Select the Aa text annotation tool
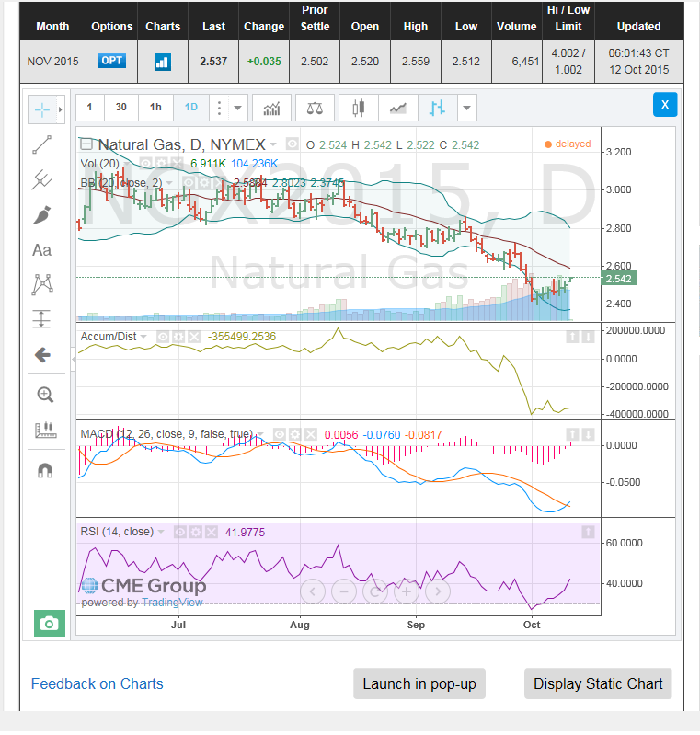The image size is (700, 735). pyautogui.click(x=42, y=250)
